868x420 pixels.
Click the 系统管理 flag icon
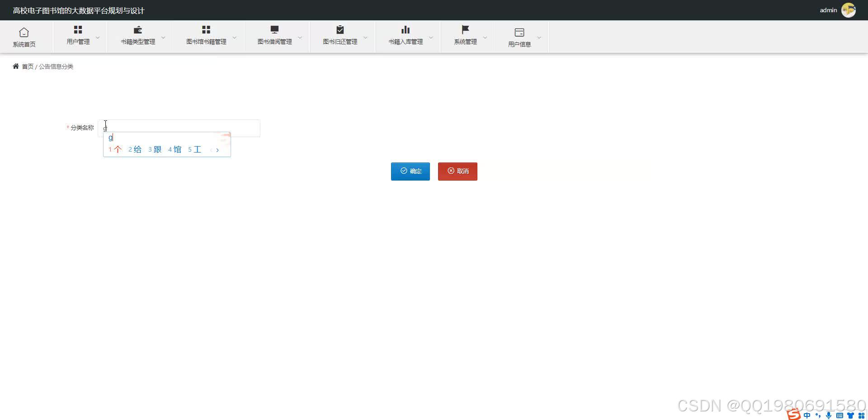click(465, 29)
